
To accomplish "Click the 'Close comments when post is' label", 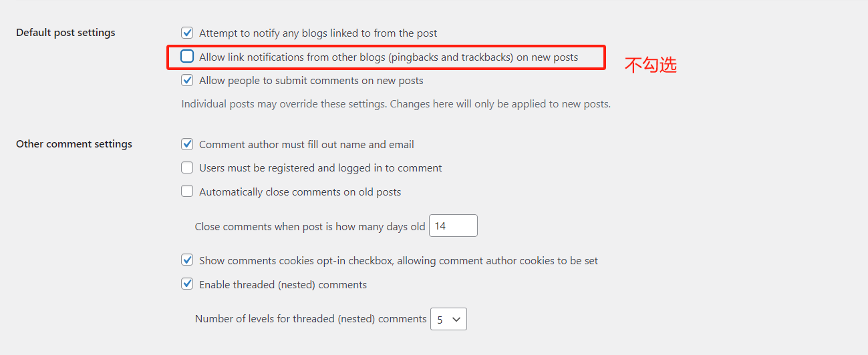I will (x=309, y=227).
